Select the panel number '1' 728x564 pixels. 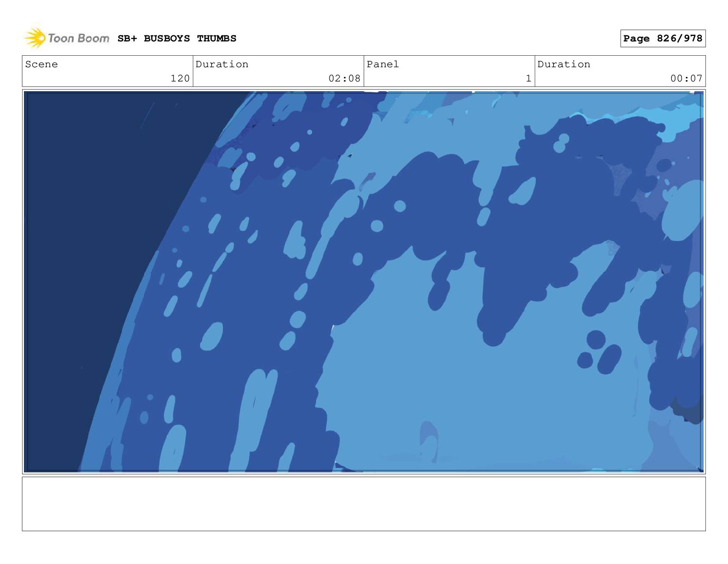click(529, 79)
